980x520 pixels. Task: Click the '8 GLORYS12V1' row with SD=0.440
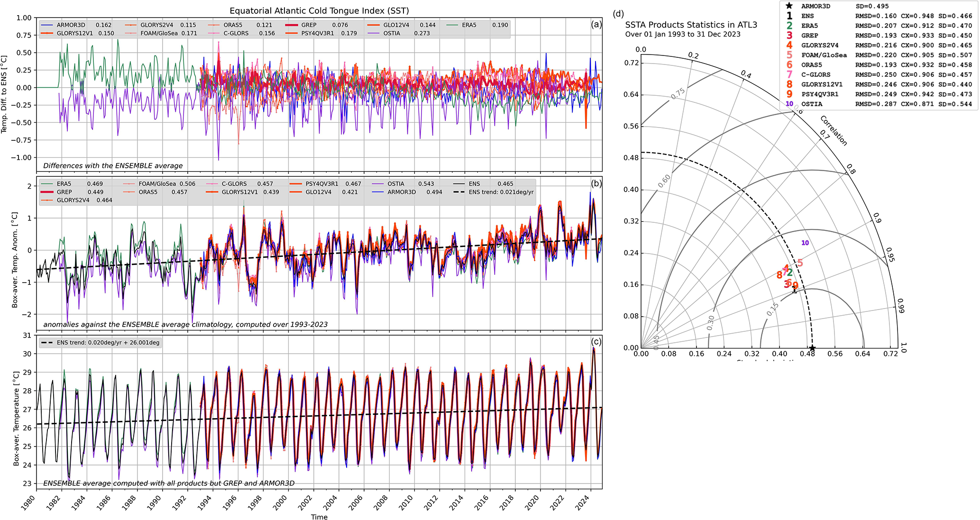(x=879, y=84)
